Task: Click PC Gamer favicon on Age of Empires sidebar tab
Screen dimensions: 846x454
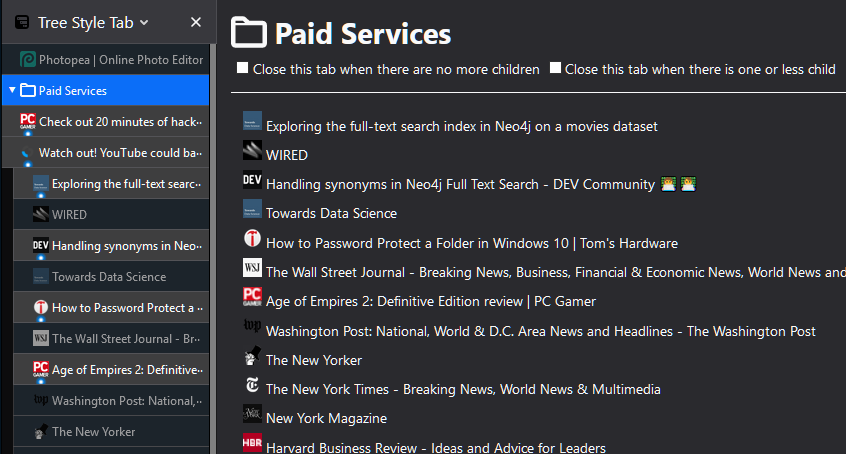Action: click(40, 369)
